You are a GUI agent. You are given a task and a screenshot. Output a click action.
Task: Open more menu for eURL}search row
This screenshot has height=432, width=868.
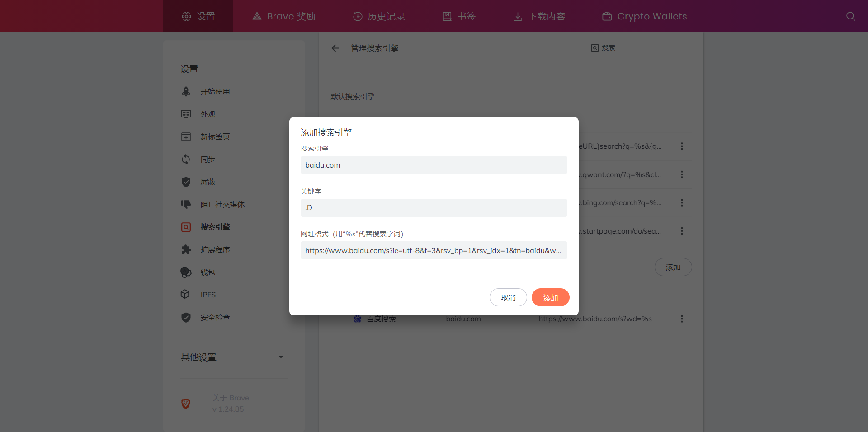click(x=682, y=146)
